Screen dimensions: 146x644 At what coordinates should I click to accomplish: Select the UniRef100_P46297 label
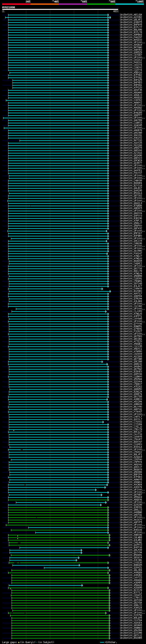131,37
